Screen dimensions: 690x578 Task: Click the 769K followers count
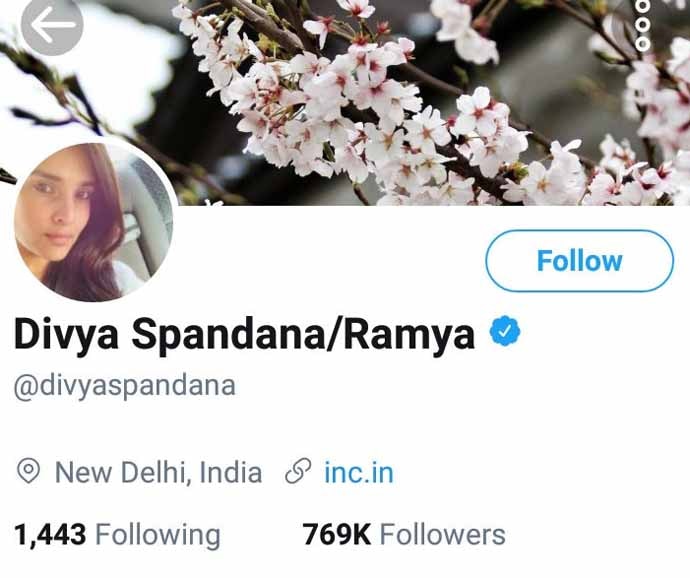click(337, 535)
